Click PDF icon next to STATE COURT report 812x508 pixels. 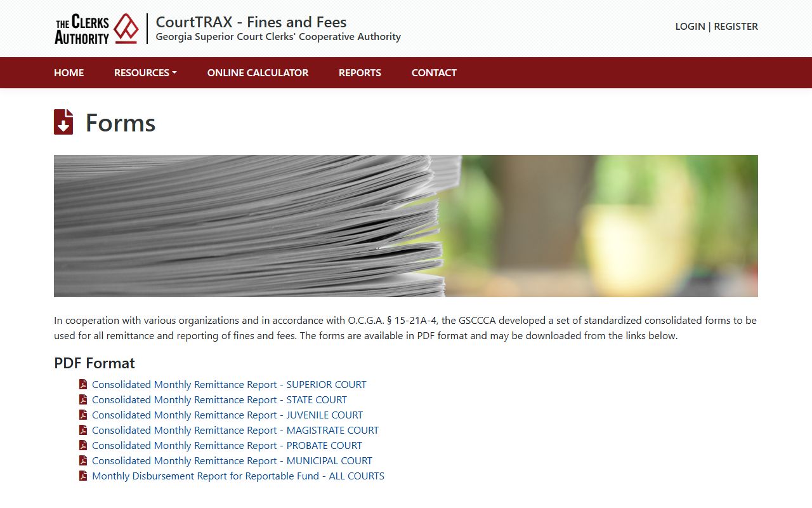pyautogui.click(x=83, y=399)
